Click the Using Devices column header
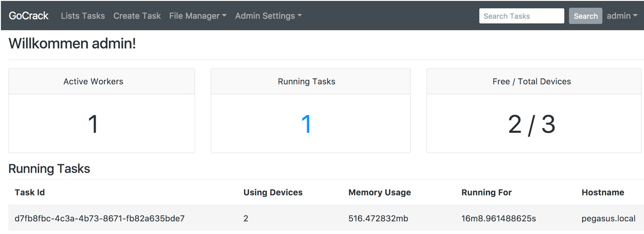The width and height of the screenshot is (644, 234). point(273,192)
